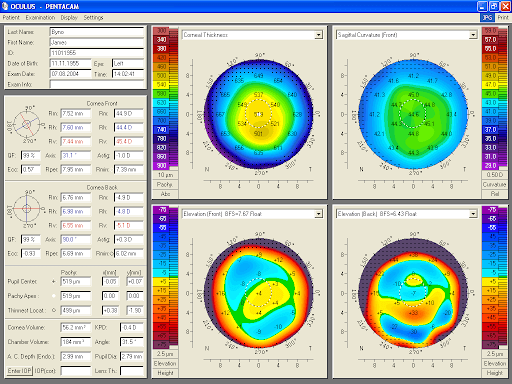Image resolution: width=512 pixels, height=384 pixels.
Task: Open the Patient menu
Action: coord(11,18)
